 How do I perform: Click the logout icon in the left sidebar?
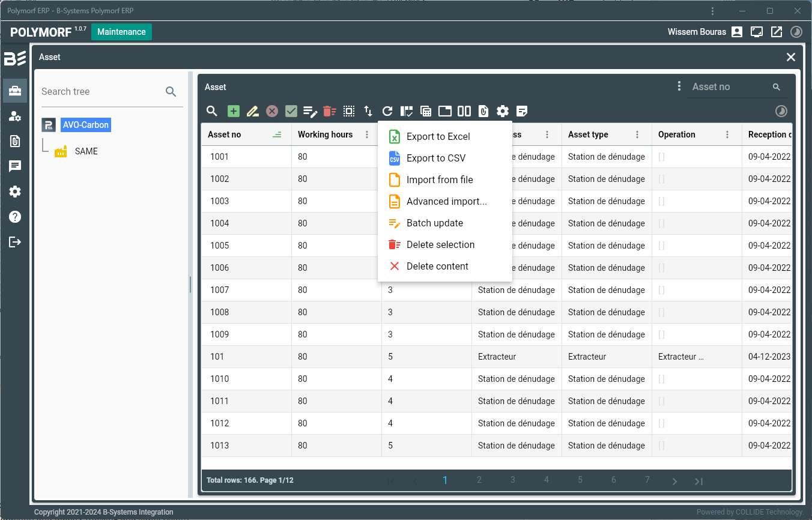click(15, 242)
